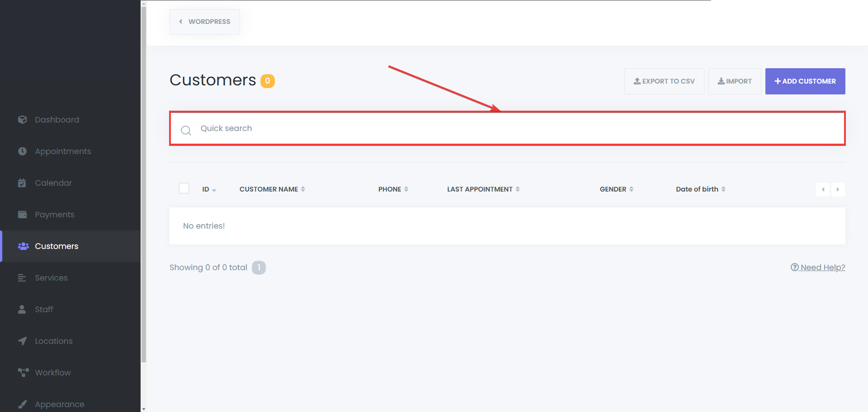The image size is (868, 412).
Task: Click the Services list icon
Action: click(x=22, y=278)
